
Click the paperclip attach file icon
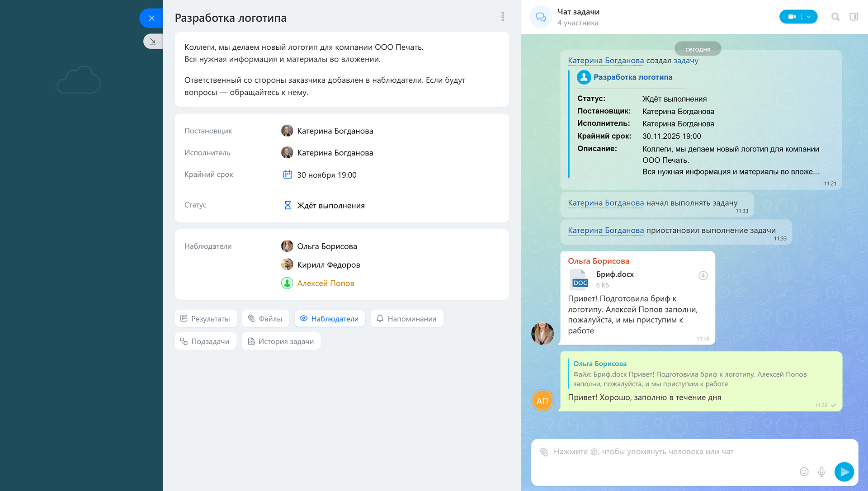tap(544, 452)
